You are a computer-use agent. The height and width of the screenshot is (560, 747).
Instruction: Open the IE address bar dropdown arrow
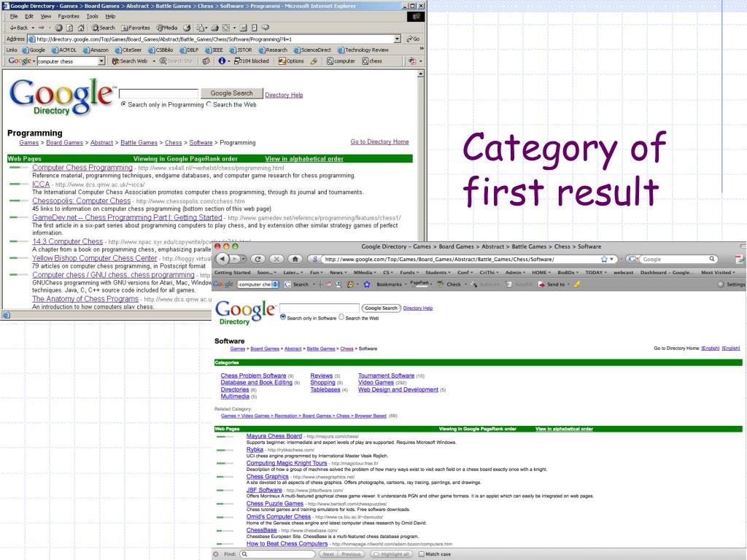pyautogui.click(x=398, y=39)
